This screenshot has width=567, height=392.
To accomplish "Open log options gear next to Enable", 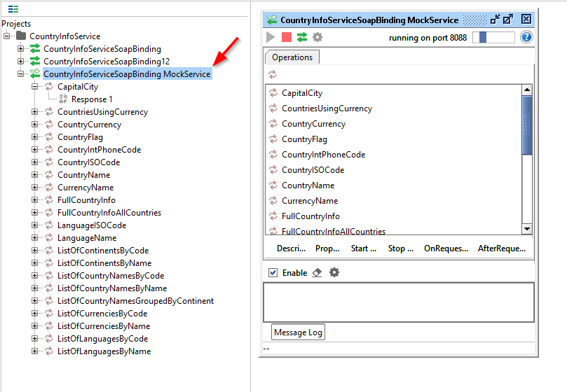I will click(x=334, y=272).
